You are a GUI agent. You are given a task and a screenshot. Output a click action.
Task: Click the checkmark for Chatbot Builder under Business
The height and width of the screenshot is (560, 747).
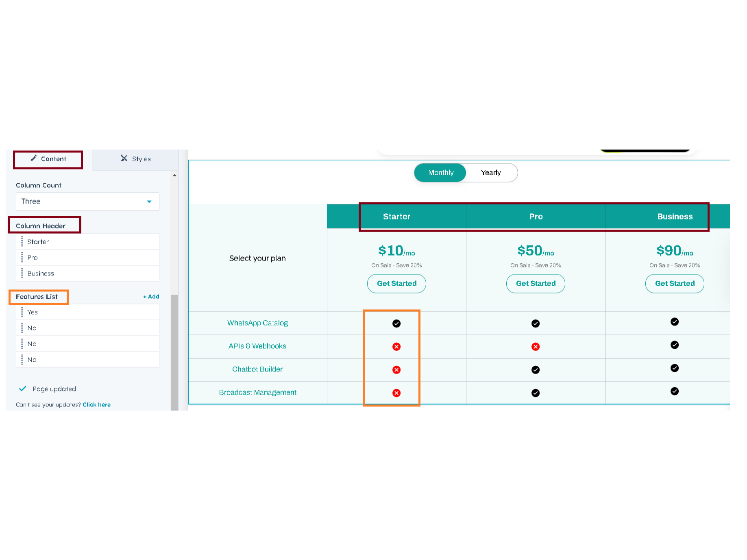click(674, 368)
